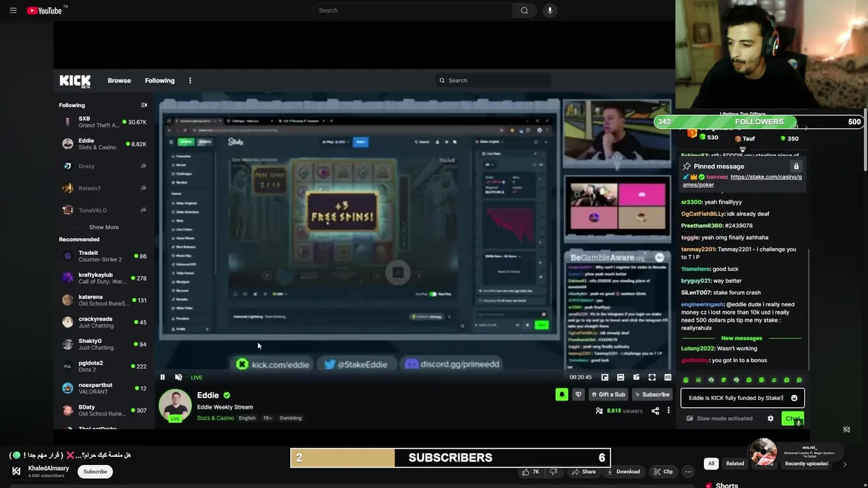Download the YouTube video
Screen dimensions: 868x488
coord(623,472)
